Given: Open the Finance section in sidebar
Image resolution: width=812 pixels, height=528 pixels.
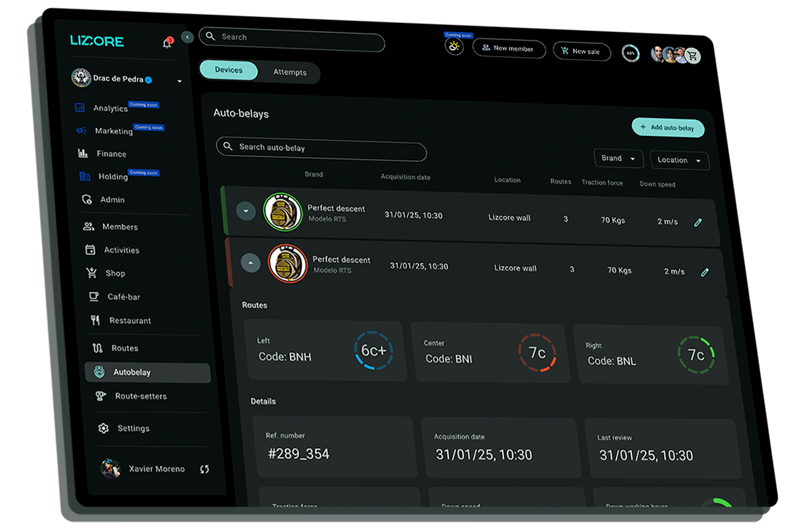Looking at the screenshot, I should coord(111,154).
